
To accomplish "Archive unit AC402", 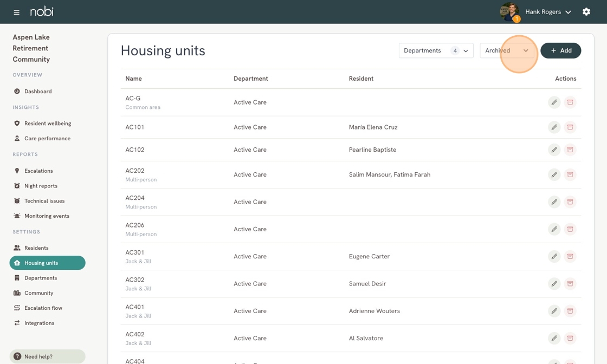I will 570,339.
